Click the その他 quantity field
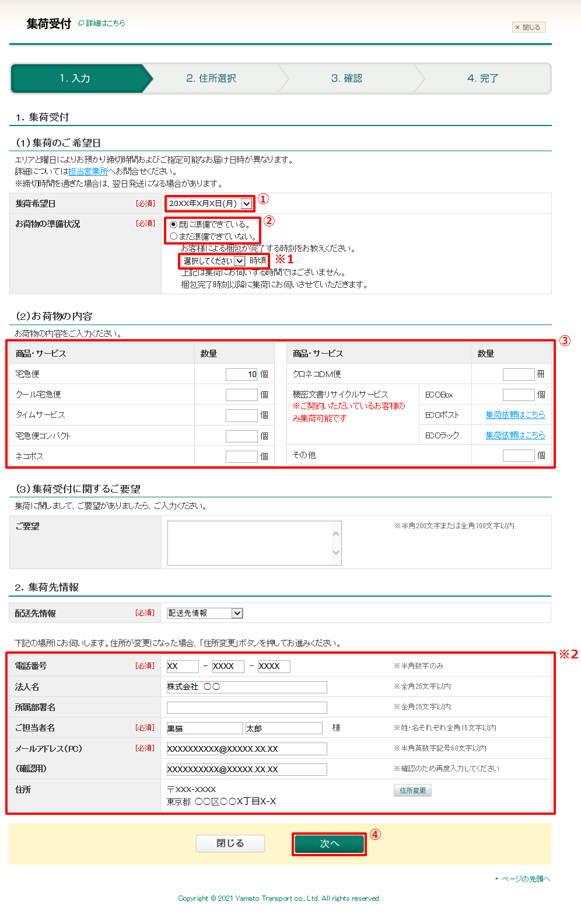This screenshot has width=581, height=924. click(x=519, y=455)
